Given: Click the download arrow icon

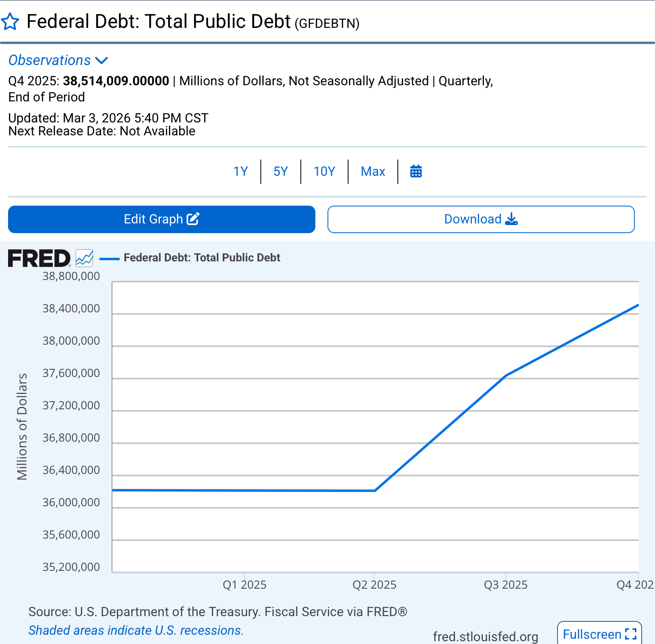Looking at the screenshot, I should point(511,219).
